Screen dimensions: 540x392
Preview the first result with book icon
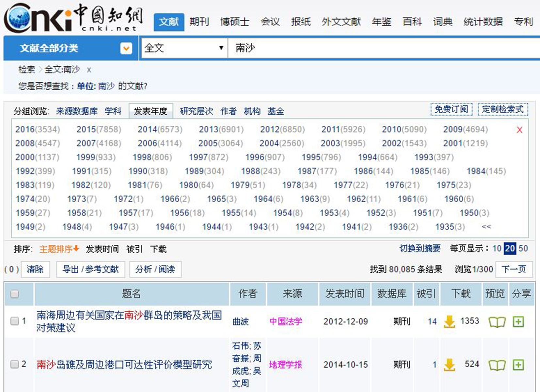pyautogui.click(x=497, y=322)
